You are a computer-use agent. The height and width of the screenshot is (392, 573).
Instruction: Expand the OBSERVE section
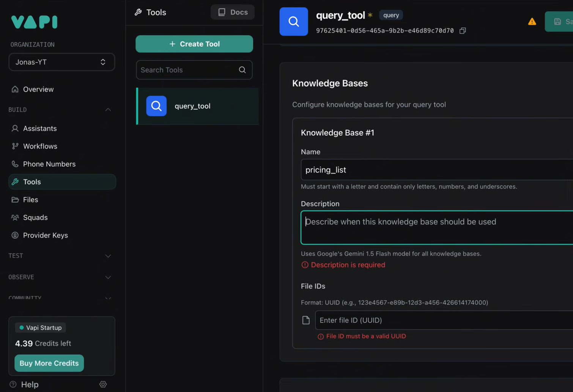pos(108,277)
